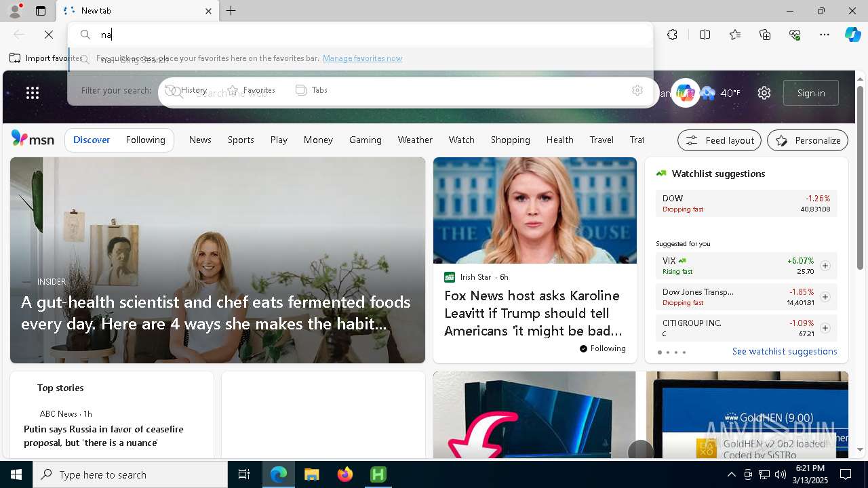Click Import favorites in favorites bar
Screen dimensions: 868x488
point(45,58)
